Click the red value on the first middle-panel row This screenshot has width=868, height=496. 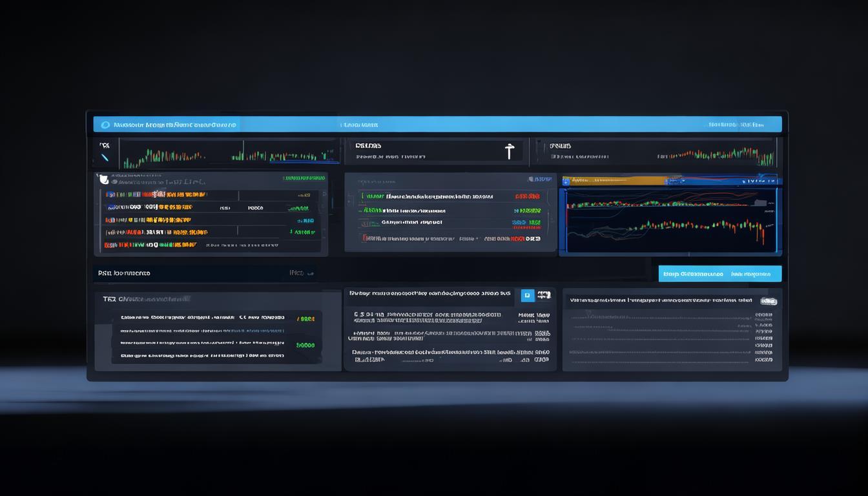click(x=527, y=196)
